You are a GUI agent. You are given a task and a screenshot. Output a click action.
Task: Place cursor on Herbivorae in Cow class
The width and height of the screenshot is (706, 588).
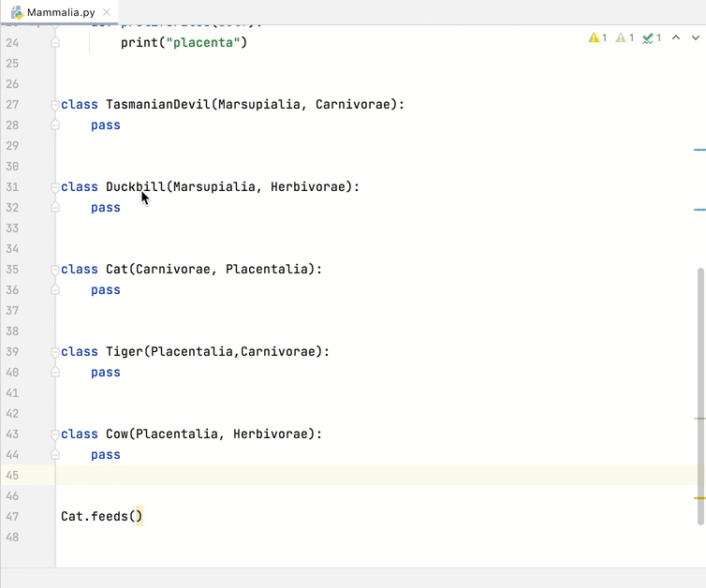[x=273, y=434]
